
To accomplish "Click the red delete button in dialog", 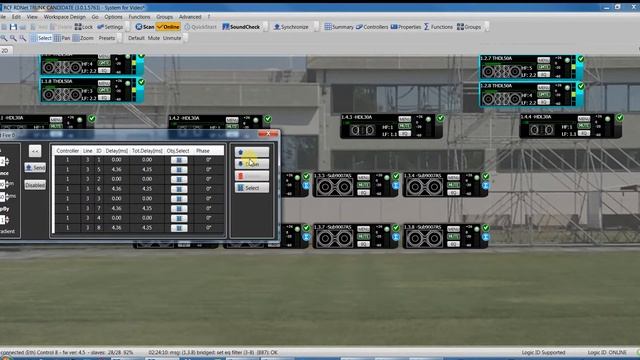I will point(252,176).
